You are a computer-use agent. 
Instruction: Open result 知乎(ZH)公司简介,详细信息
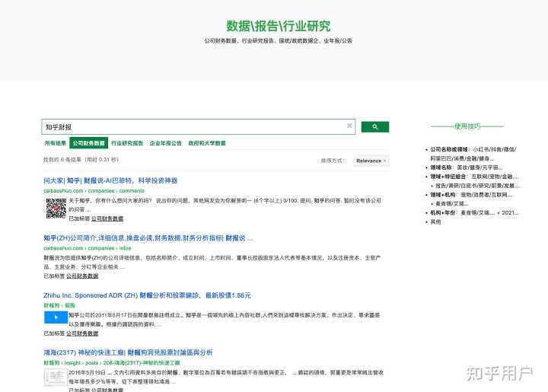148,238
